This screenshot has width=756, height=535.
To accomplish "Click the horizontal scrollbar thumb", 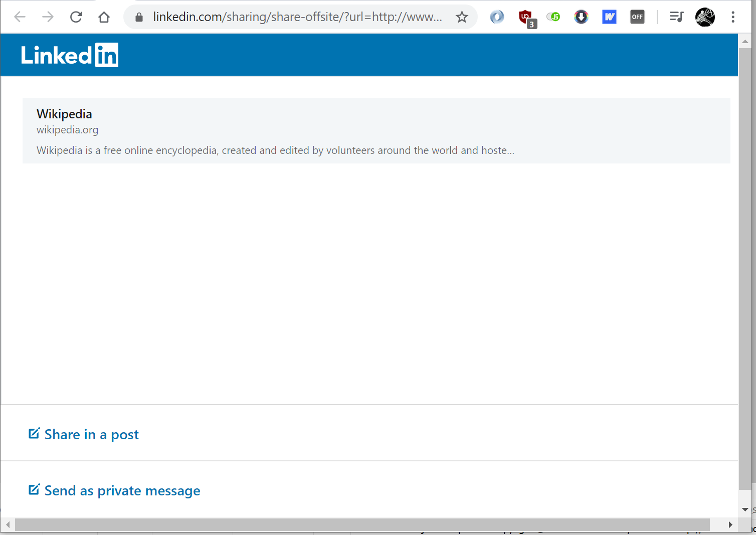I will [362, 524].
